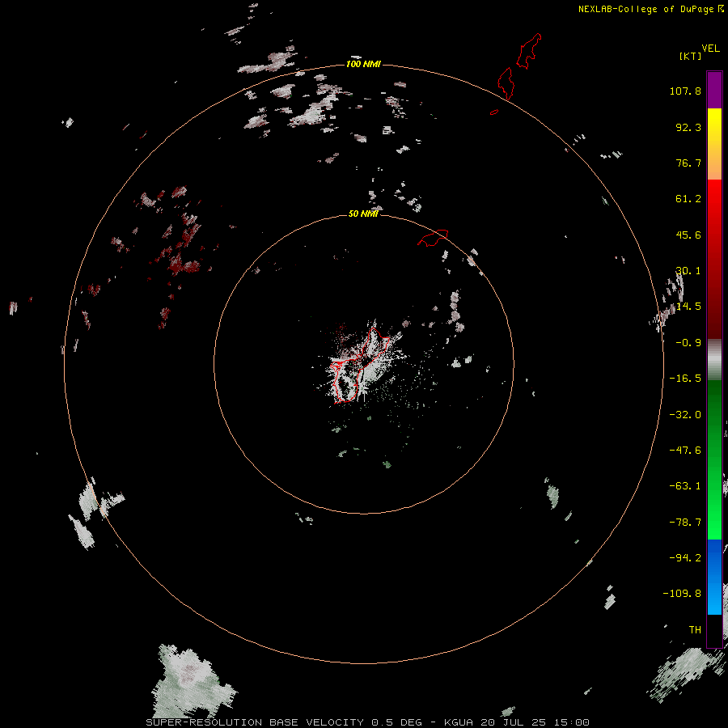The image size is (728, 728).
Task: Pick the blue segment of the velocity scale
Action: point(714,577)
